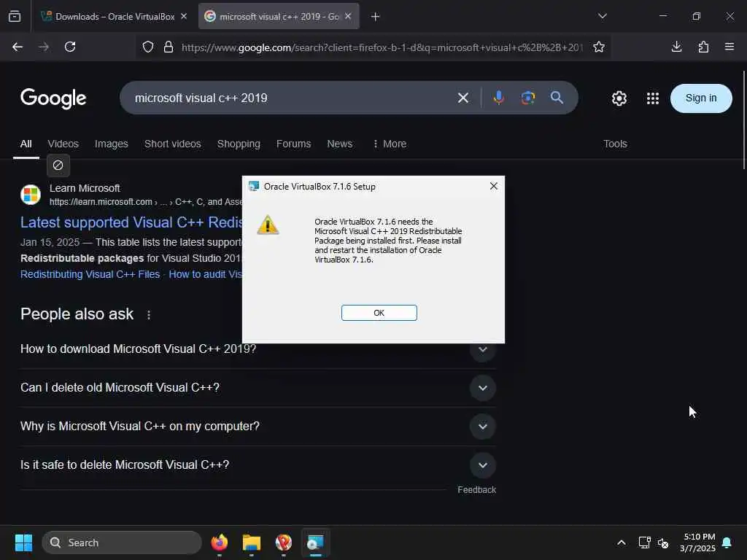This screenshot has height=560, width=747.
Task: Open Latest supported Visual C++ Redistributable result
Action: point(132,222)
